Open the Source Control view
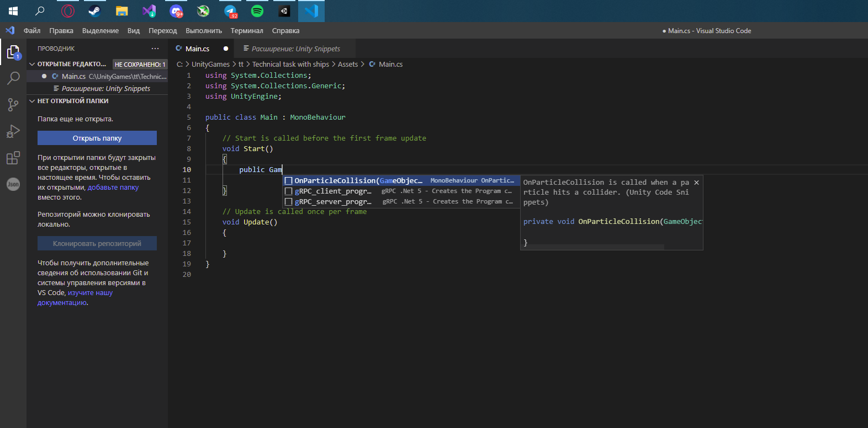Viewport: 868px width, 428px height. 13,104
